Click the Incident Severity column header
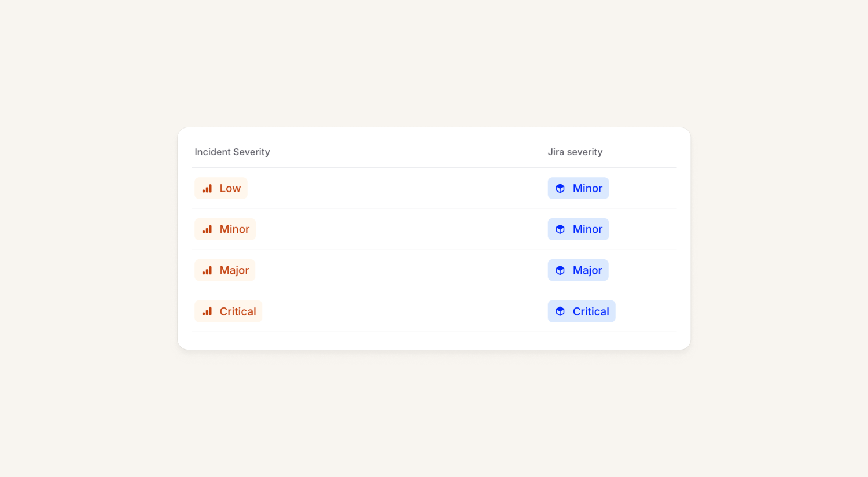This screenshot has width=868, height=477. [232, 152]
